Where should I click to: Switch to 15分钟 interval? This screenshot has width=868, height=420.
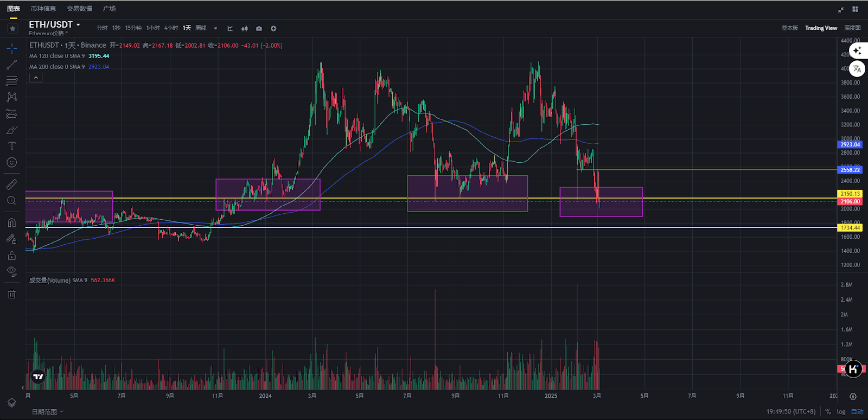coord(133,28)
